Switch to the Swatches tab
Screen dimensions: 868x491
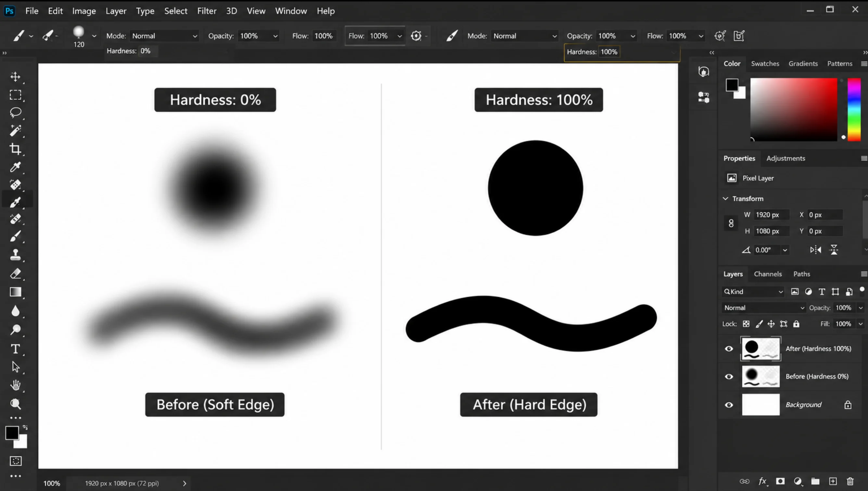point(765,64)
